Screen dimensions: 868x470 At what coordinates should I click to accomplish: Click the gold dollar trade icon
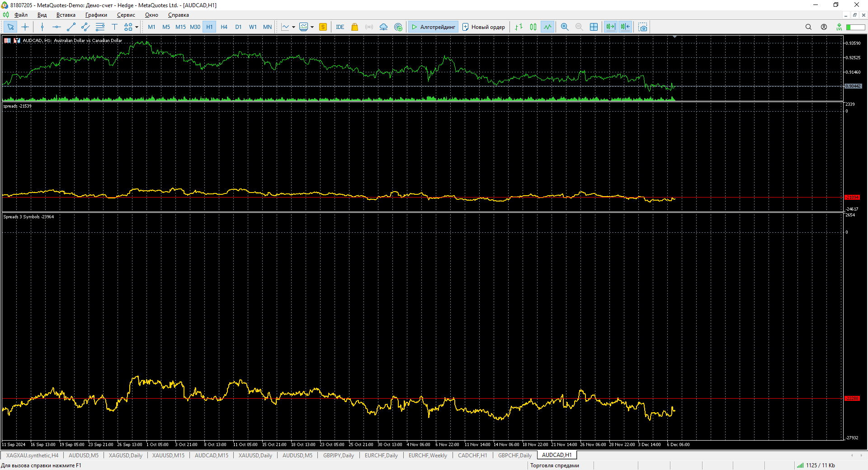(x=323, y=27)
